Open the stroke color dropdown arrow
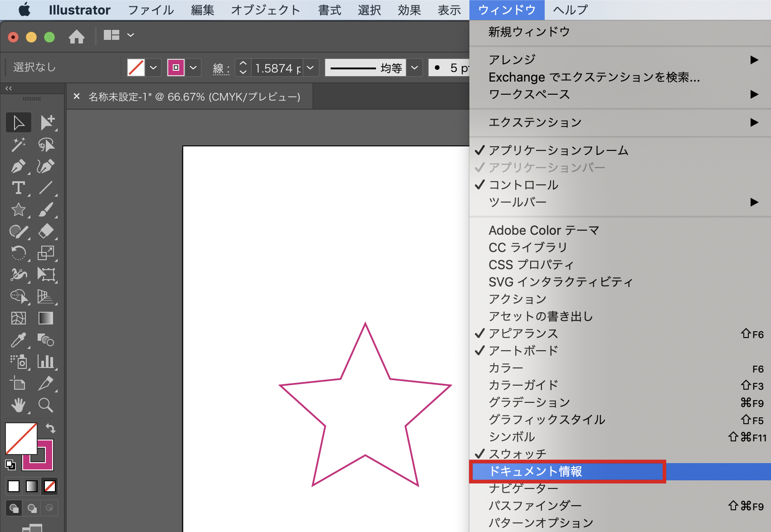This screenshot has height=532, width=771. tap(193, 68)
